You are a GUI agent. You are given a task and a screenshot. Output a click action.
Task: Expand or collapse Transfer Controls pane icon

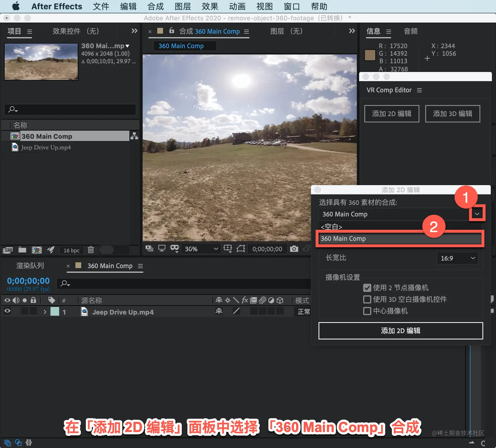coord(18,443)
